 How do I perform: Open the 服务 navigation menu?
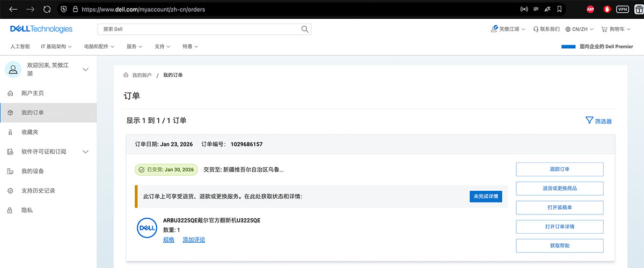(134, 47)
